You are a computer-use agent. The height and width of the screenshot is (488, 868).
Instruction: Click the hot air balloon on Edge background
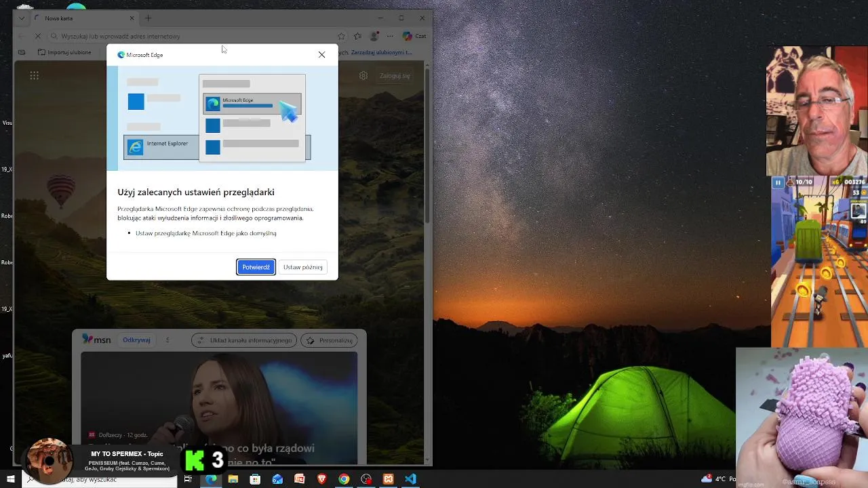[61, 190]
